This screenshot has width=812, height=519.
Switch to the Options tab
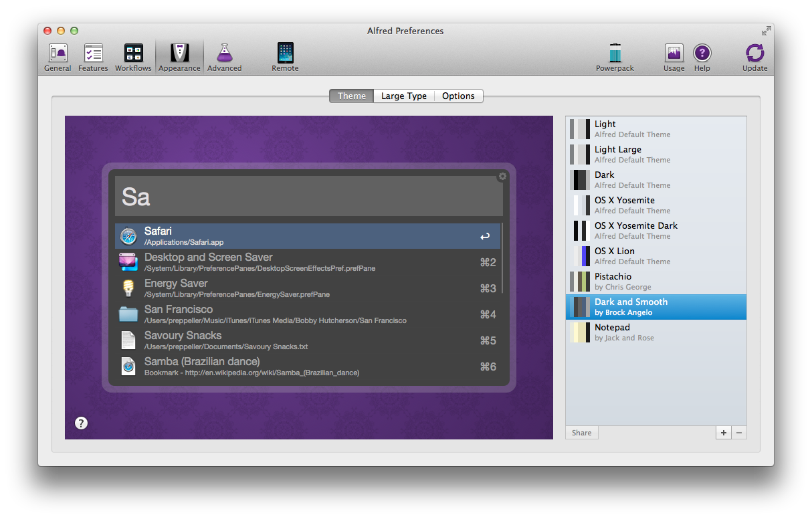click(x=458, y=96)
